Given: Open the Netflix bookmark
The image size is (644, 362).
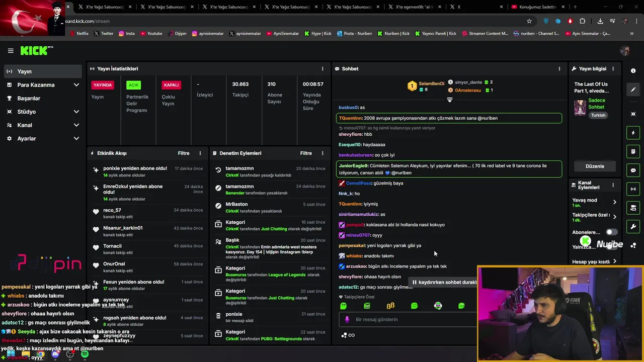Looking at the screenshot, I should 79,34.
